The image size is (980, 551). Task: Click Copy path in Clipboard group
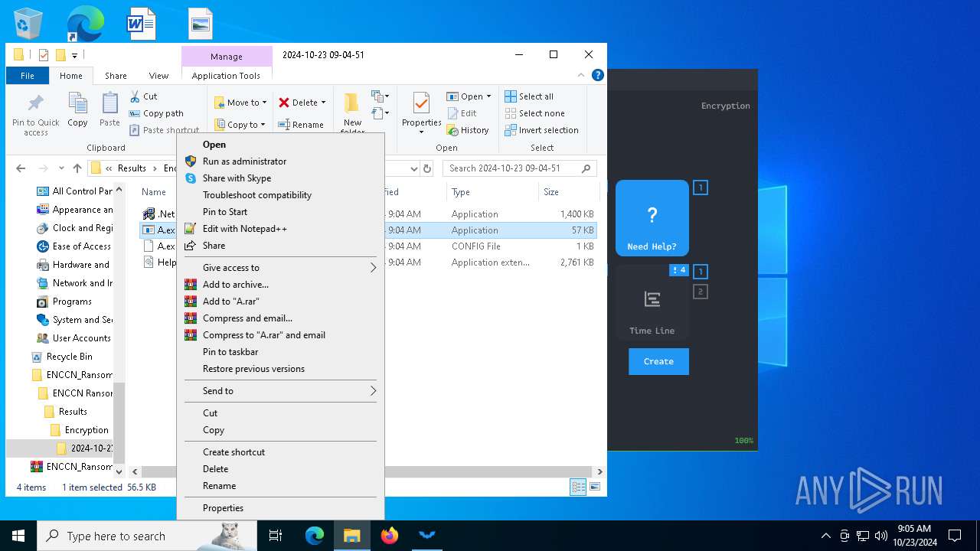click(156, 113)
